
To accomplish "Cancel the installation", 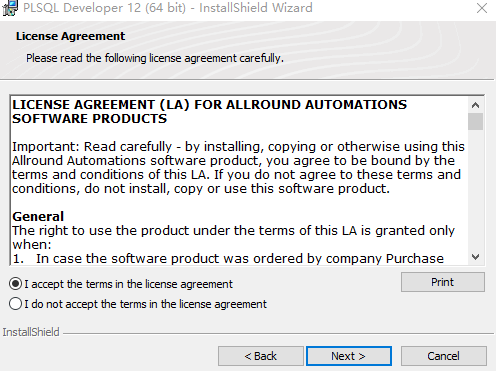I will [444, 356].
